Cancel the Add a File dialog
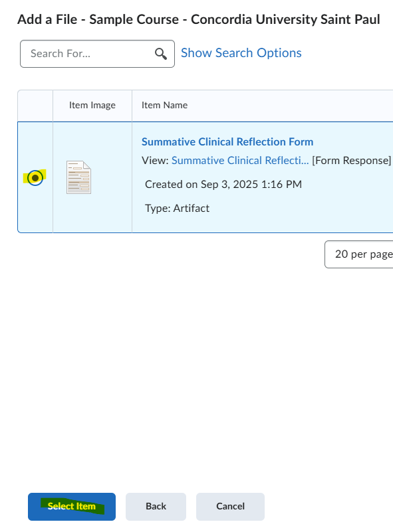 (x=230, y=506)
